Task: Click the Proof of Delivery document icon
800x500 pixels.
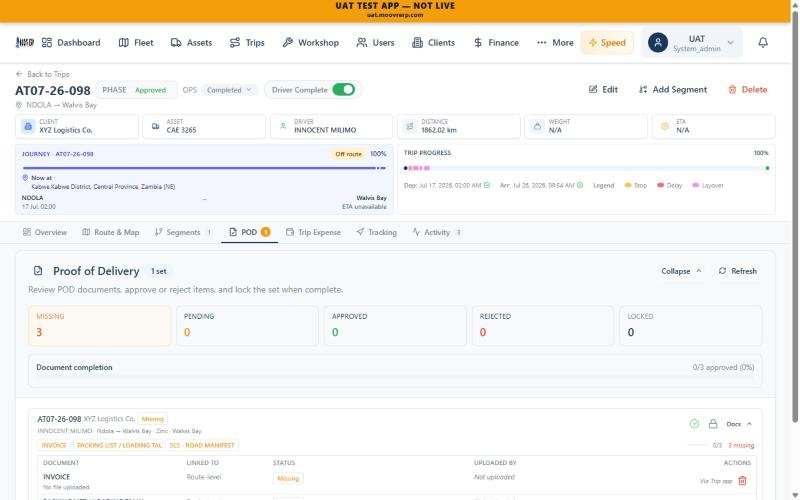Action: [x=38, y=271]
